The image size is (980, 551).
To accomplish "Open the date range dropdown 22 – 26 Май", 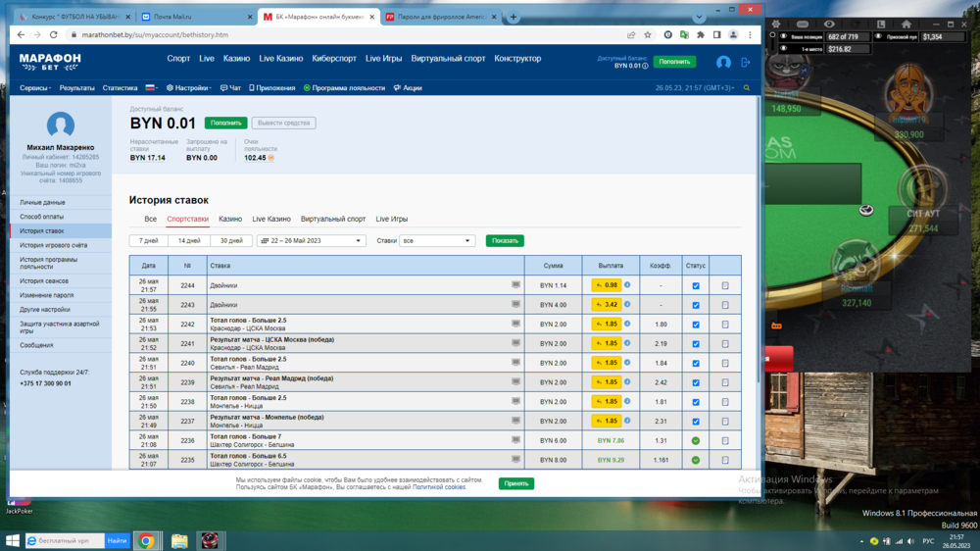I will pos(311,240).
